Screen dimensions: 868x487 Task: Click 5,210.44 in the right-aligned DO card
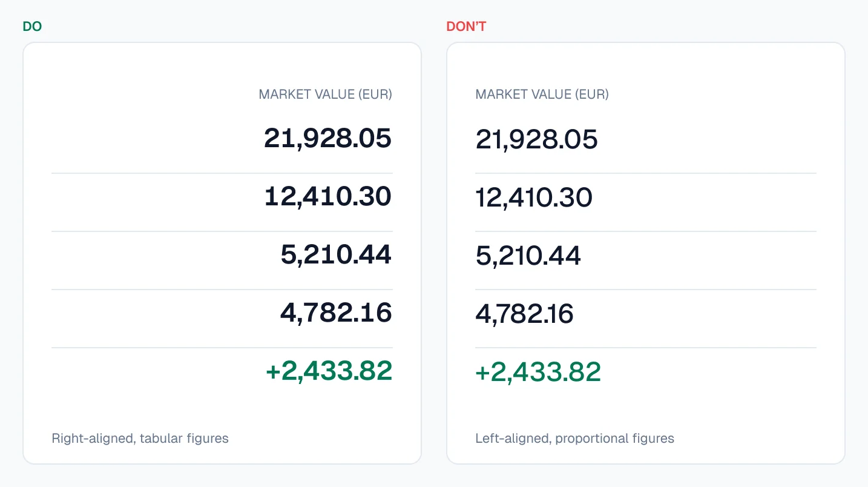(337, 255)
